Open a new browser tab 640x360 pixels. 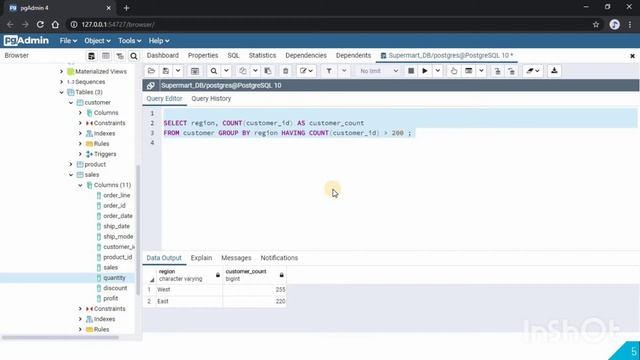coord(126,8)
